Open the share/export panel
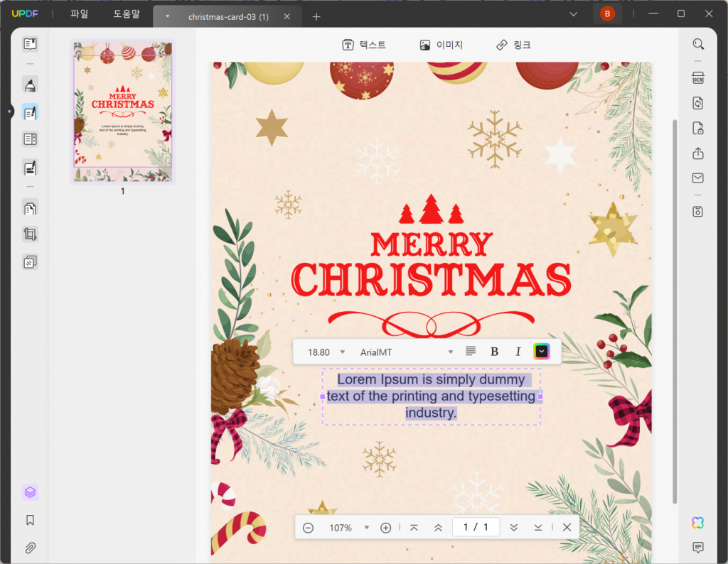 [x=697, y=153]
